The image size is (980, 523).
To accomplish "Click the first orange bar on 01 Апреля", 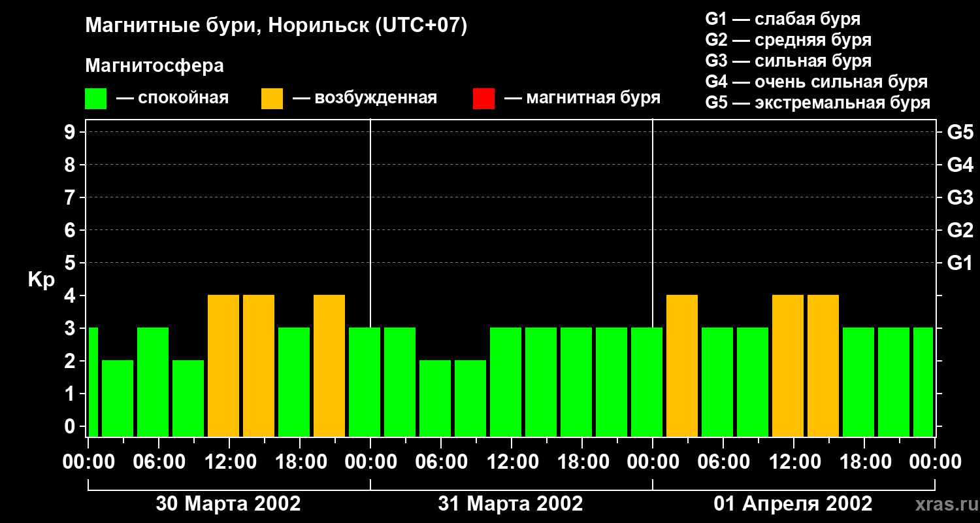I will click(x=682, y=365).
